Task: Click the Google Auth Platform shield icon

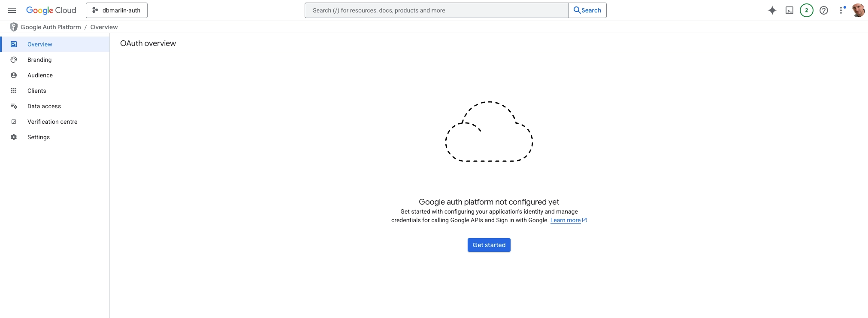Action: 14,27
